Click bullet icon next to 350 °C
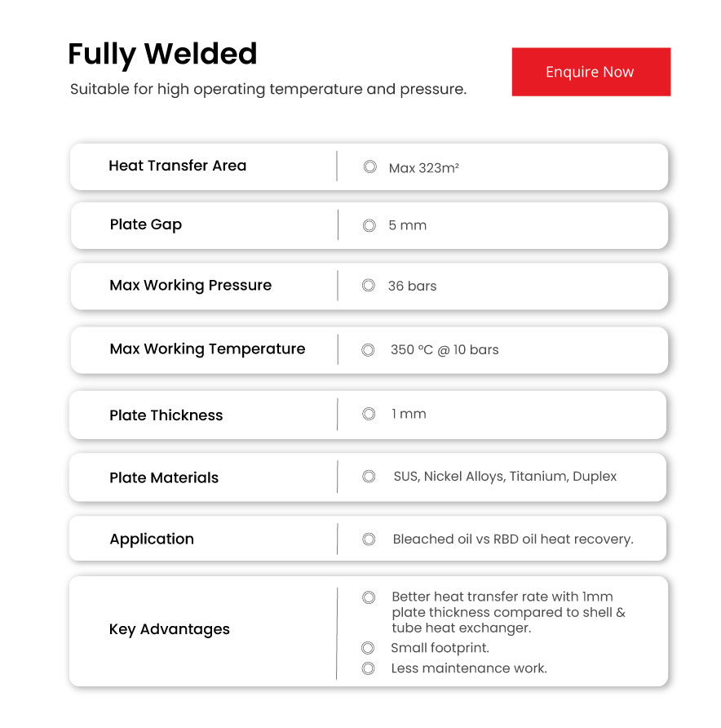Image resolution: width=721 pixels, height=728 pixels. (x=369, y=349)
